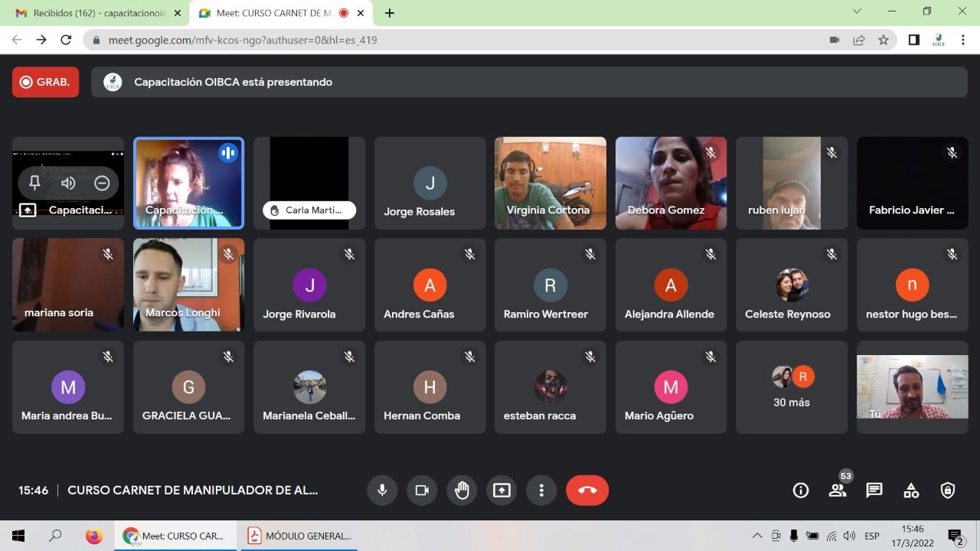Screen dimensions: 980x551
Task: Hang up and leave the call
Action: [x=587, y=491]
